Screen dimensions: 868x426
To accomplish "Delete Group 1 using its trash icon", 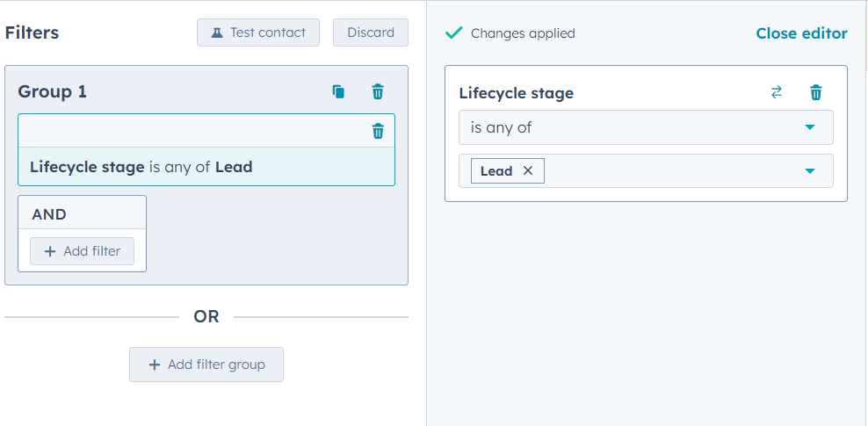I will (x=378, y=92).
